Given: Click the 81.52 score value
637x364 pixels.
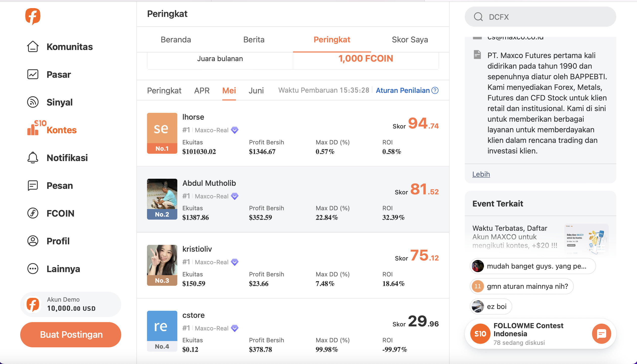Looking at the screenshot, I should [425, 189].
